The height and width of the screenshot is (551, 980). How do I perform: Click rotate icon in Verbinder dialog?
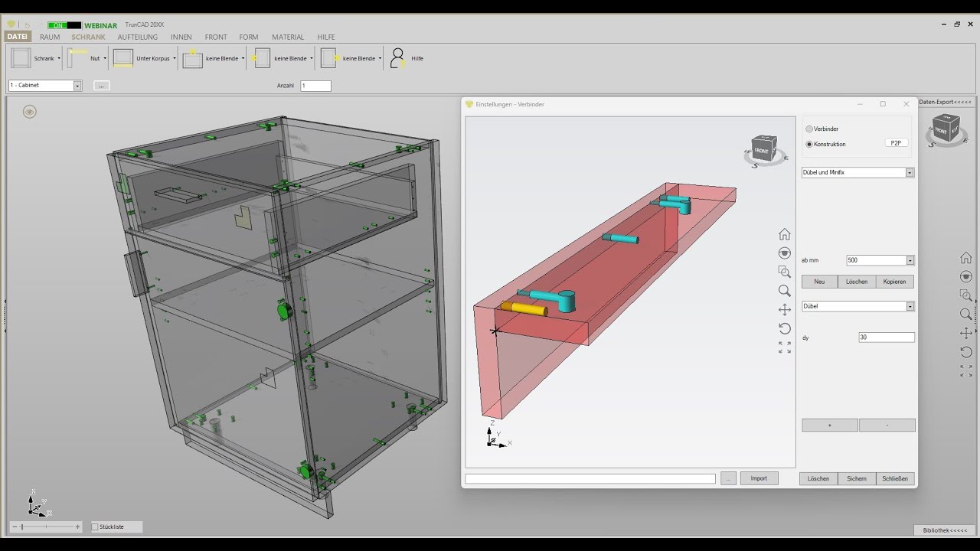click(784, 328)
